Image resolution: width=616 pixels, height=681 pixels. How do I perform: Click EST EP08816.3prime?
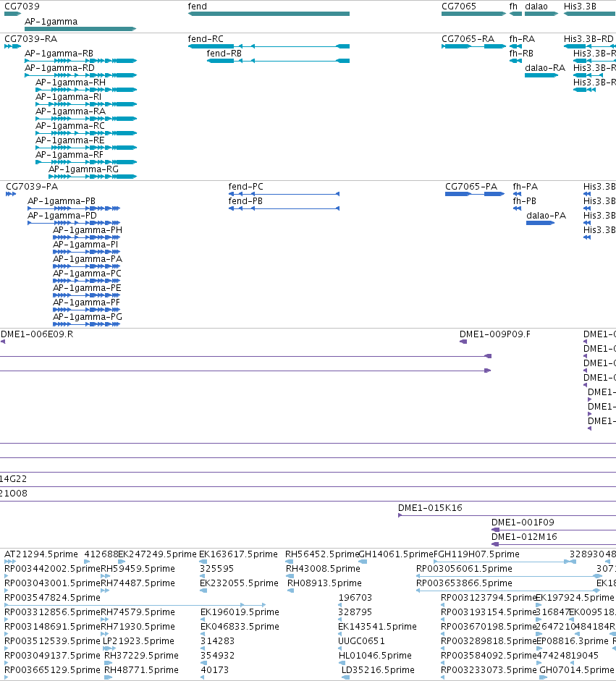point(539,648)
